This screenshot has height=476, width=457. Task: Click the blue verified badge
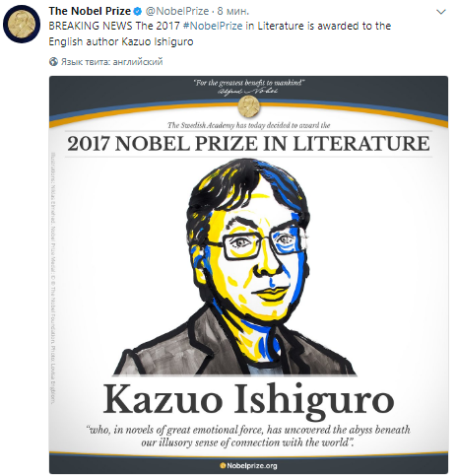tap(138, 12)
